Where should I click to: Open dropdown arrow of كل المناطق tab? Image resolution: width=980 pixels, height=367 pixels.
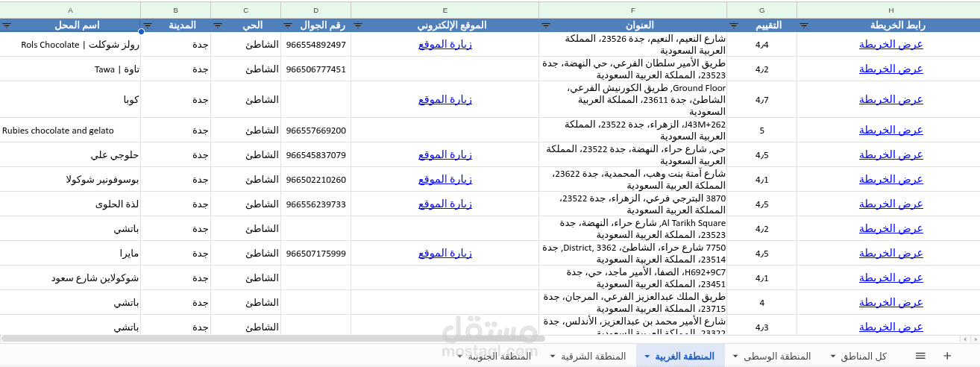coord(832,357)
